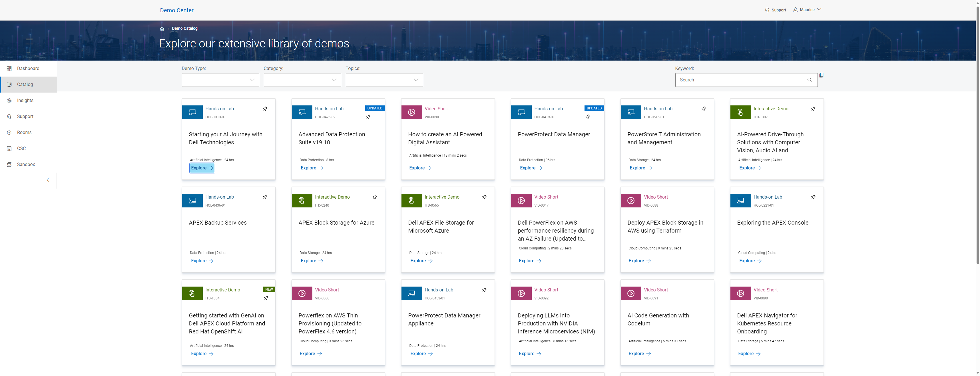Open Insights in the sidebar
The width and height of the screenshot is (980, 376).
[25, 101]
